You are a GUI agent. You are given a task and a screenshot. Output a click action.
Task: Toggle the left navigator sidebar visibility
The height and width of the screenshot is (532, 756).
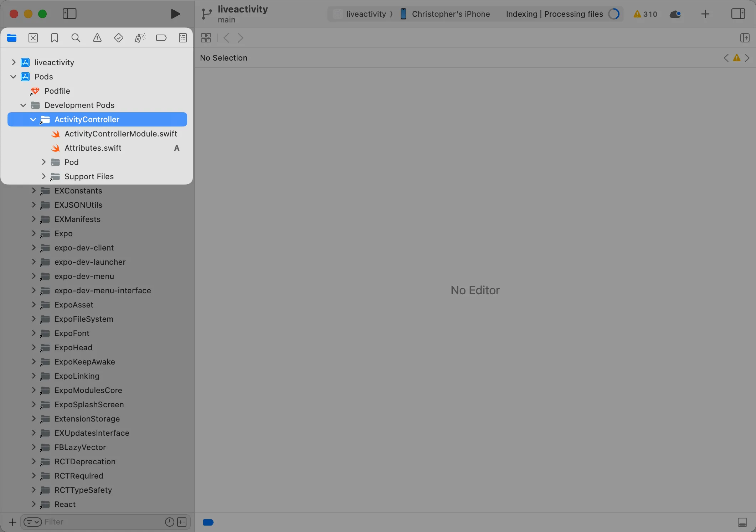[69, 14]
